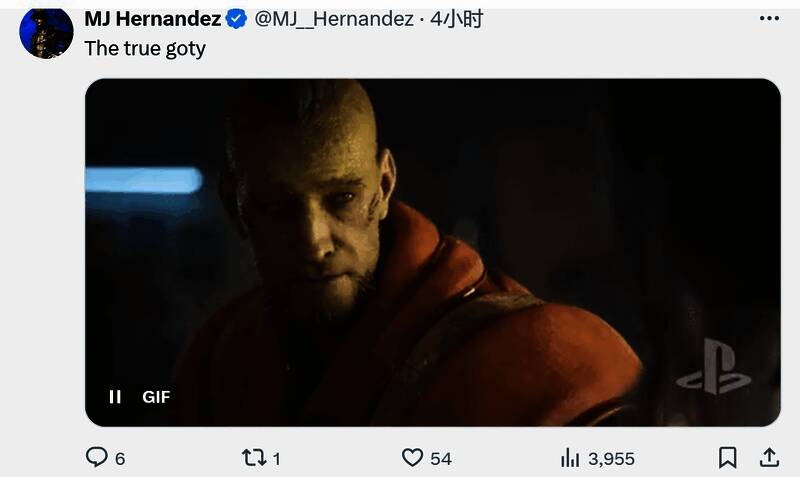
Task: Open the tweet via the 4小时 timestamp
Action: point(456,19)
